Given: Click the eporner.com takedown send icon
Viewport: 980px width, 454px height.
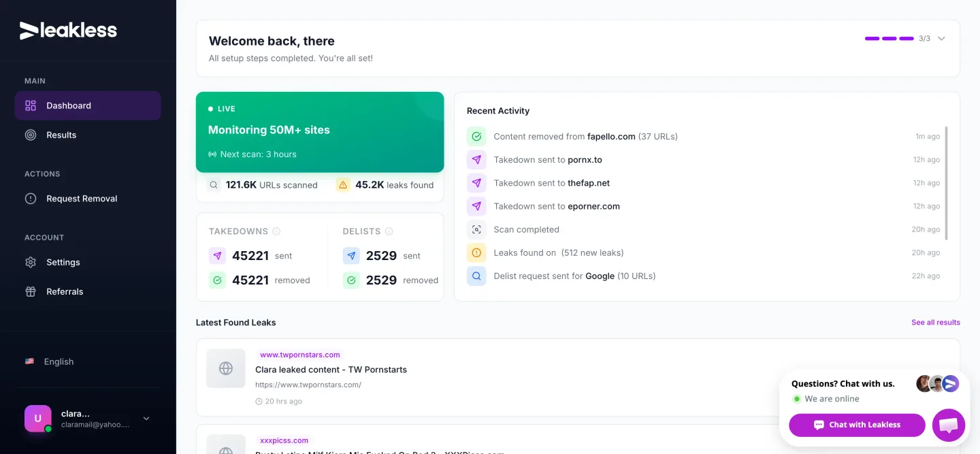Looking at the screenshot, I should pos(476,206).
